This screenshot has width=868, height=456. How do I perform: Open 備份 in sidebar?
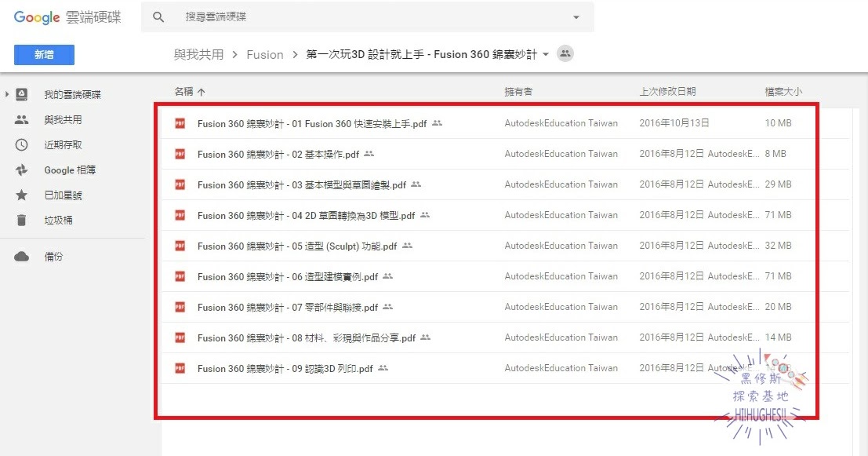[53, 257]
